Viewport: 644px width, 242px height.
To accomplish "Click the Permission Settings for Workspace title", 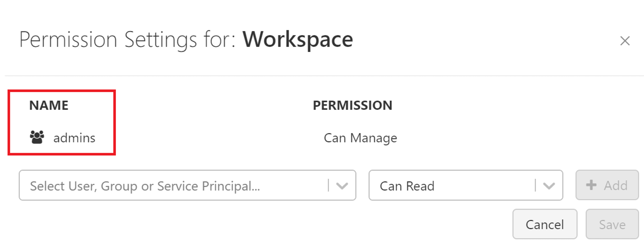I will tap(185, 39).
